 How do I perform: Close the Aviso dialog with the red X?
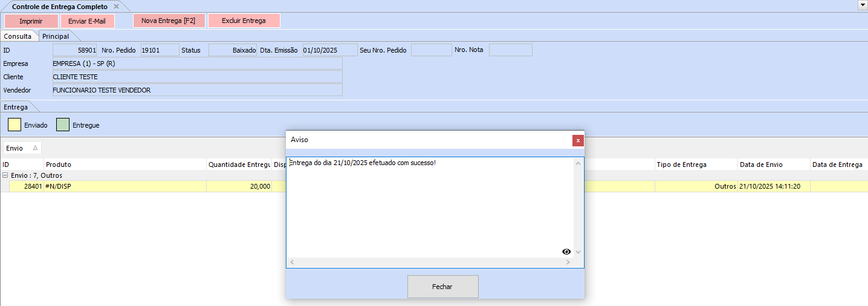pos(578,140)
